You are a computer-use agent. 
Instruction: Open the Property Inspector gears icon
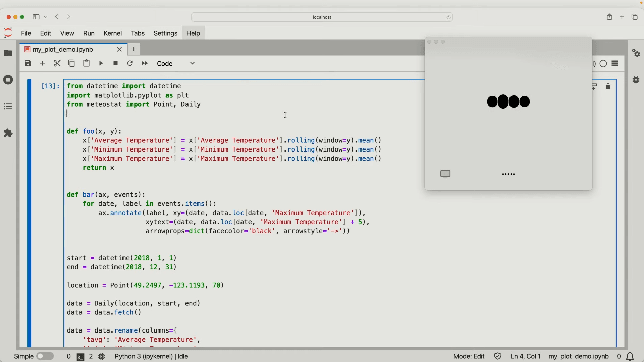636,53
